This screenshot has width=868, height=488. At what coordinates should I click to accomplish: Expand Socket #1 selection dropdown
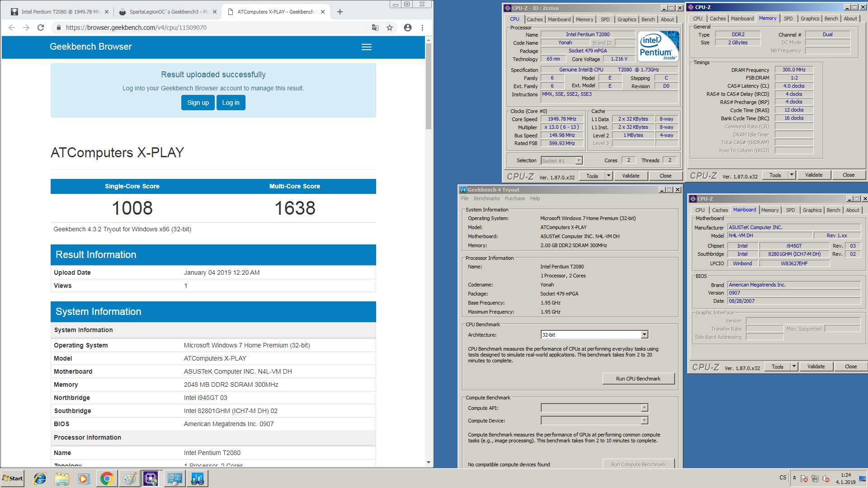[x=579, y=161]
